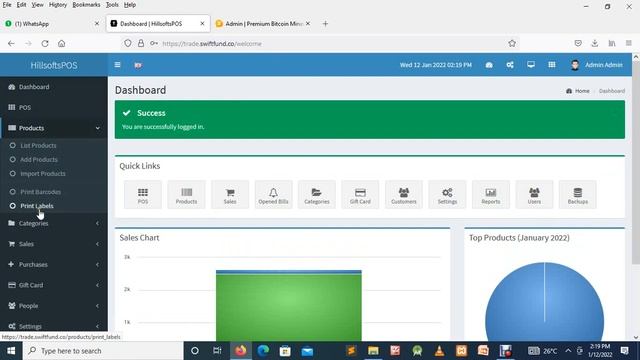Open the Mail app from taskbar
640x360 pixels.
307,351
